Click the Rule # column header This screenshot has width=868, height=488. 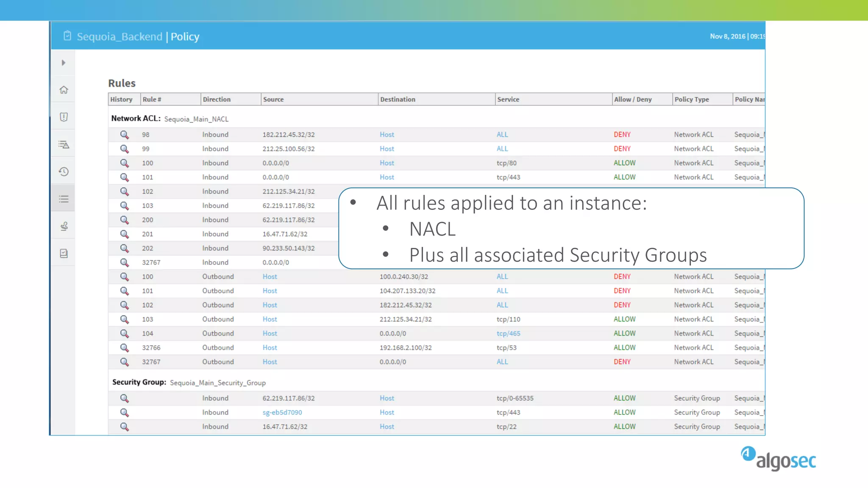point(170,99)
